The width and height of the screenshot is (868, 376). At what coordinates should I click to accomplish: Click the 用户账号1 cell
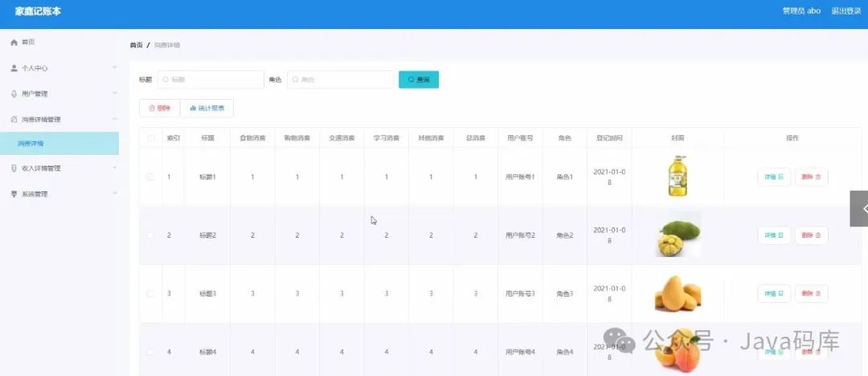pyautogui.click(x=520, y=178)
